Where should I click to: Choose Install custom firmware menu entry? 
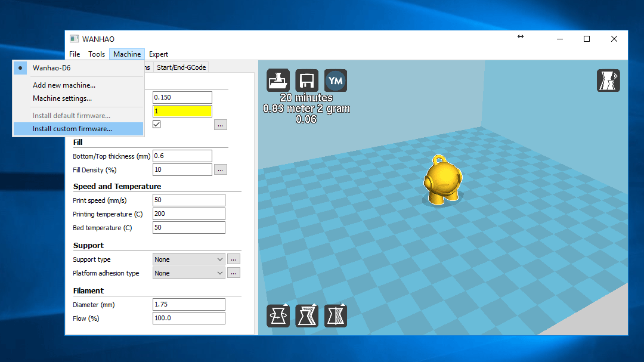(72, 129)
